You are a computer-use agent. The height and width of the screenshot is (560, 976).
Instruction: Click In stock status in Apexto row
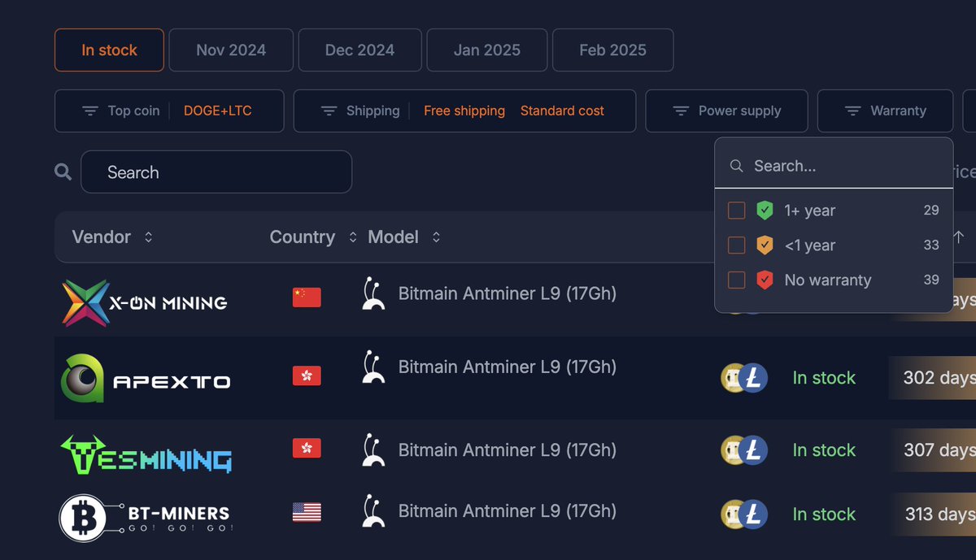click(x=824, y=378)
